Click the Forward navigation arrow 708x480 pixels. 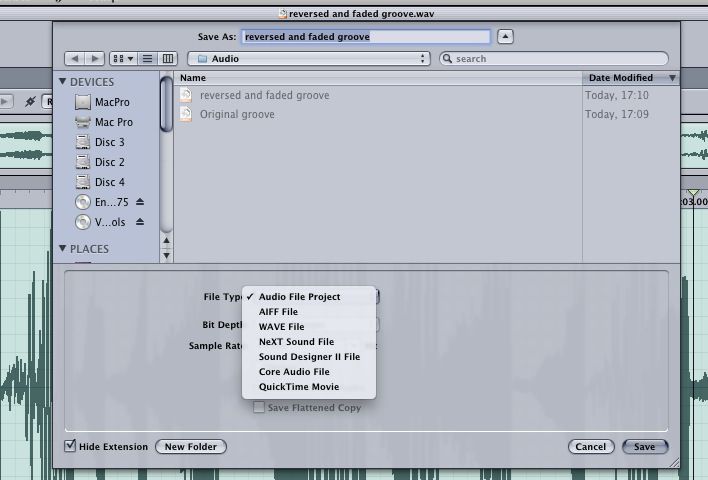(95, 59)
